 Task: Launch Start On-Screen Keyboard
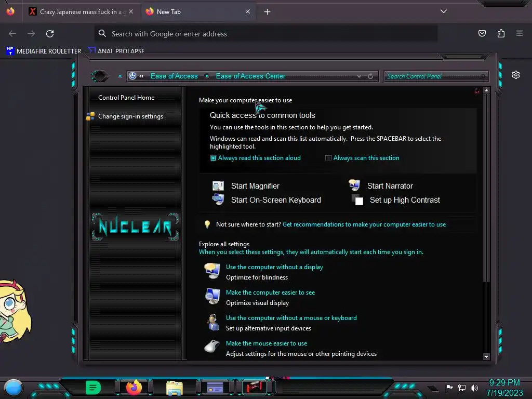point(276,200)
